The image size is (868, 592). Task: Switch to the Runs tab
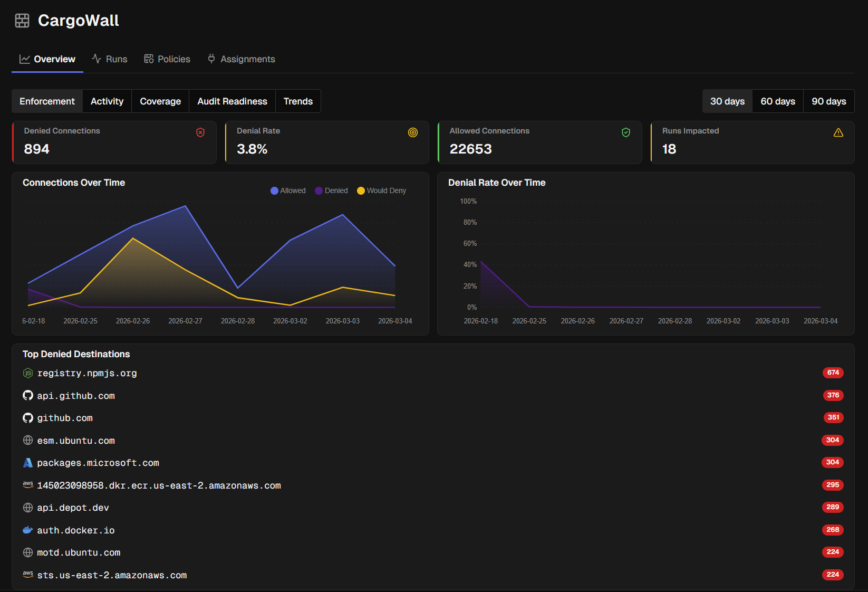pos(109,59)
